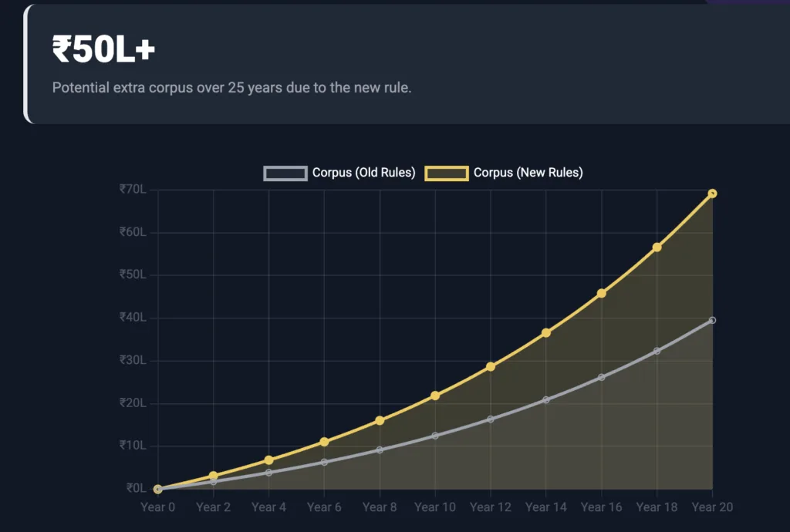This screenshot has height=532, width=790.
Task: Click the Old Rules point at Year 16
Action: (x=602, y=377)
